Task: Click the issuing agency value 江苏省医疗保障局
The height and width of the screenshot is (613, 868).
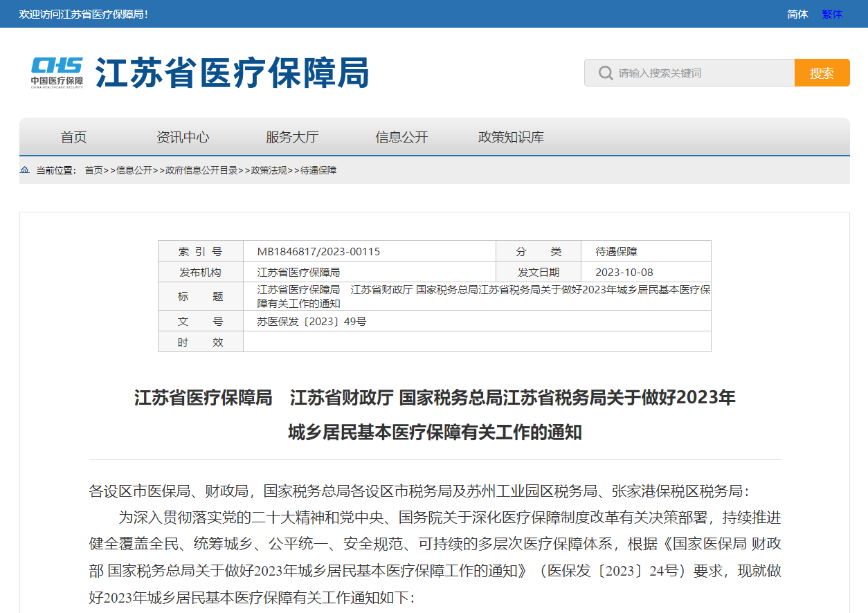Action: (x=298, y=273)
